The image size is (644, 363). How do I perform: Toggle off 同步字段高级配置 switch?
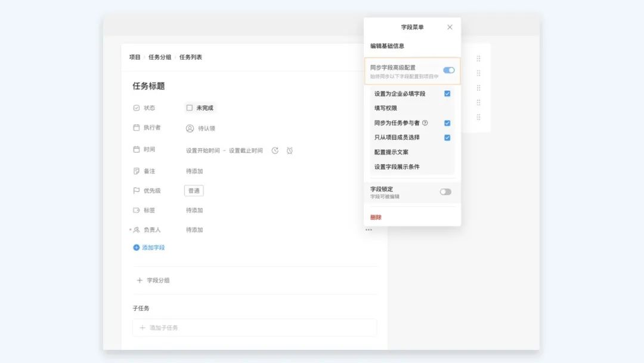[x=448, y=70]
